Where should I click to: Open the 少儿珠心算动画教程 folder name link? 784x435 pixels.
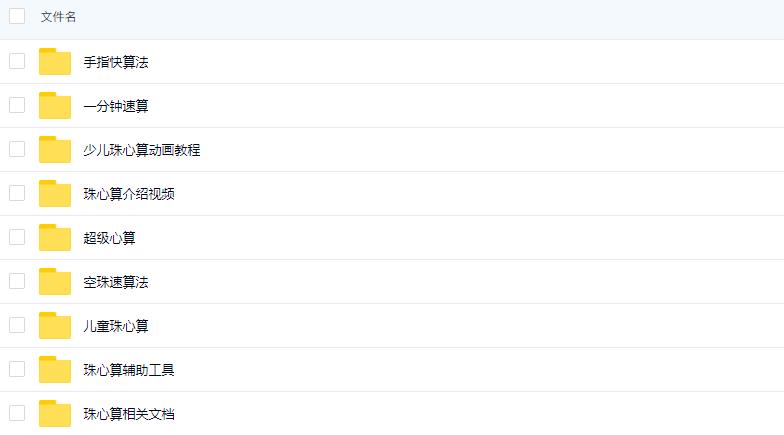tap(142, 150)
